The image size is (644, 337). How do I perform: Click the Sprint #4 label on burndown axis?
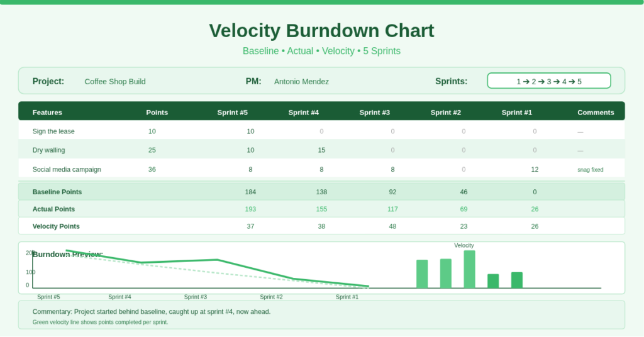click(x=119, y=297)
